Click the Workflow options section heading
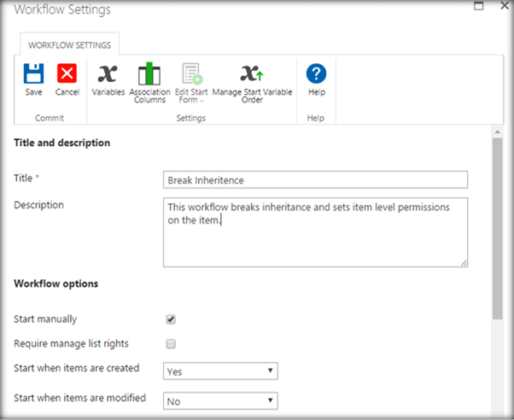Image resolution: width=514 pixels, height=420 pixels. pos(56,283)
